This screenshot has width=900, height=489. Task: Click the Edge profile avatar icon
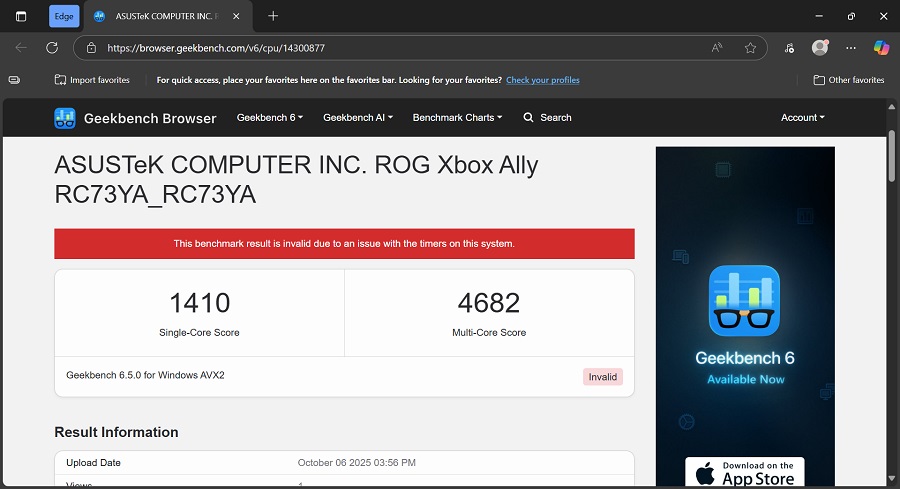tap(820, 47)
